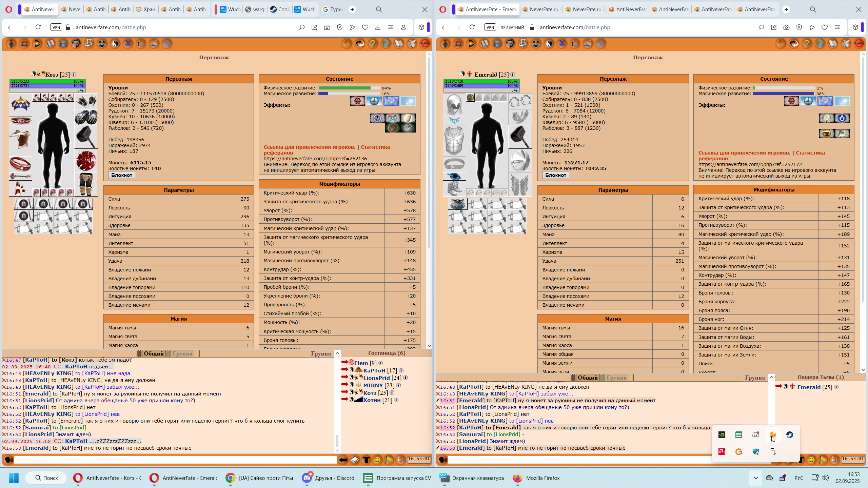Viewport: 868px width, 488px height.
Task: Click Поиск search box on taskbar
Action: (46, 478)
